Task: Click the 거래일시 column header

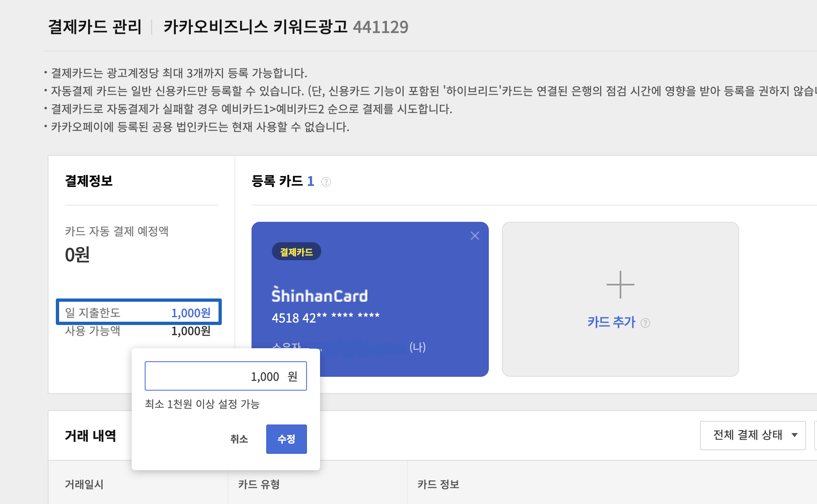Action: (x=84, y=484)
